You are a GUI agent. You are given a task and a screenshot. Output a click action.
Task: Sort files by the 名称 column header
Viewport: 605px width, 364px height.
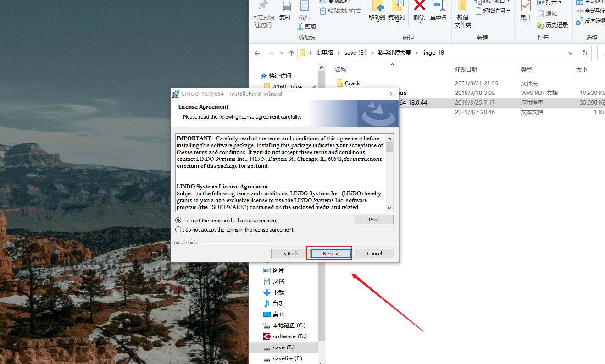point(341,70)
